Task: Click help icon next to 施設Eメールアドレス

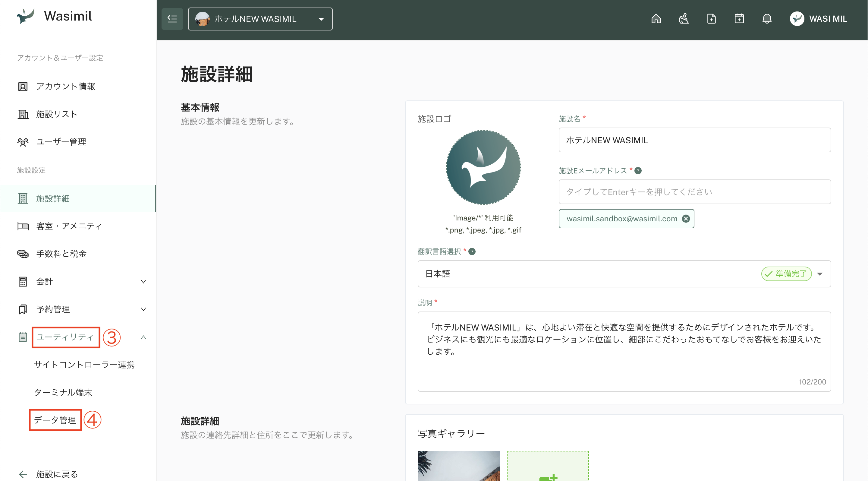Action: pos(638,171)
